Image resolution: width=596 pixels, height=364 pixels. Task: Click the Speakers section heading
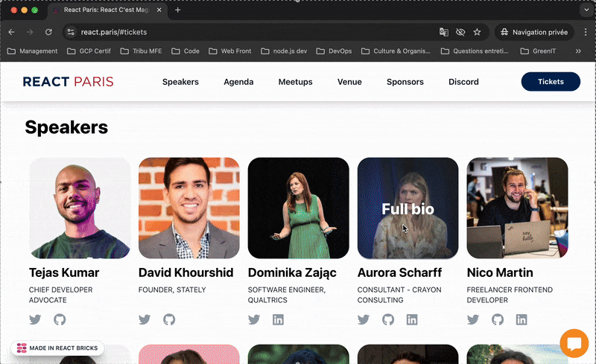(66, 127)
